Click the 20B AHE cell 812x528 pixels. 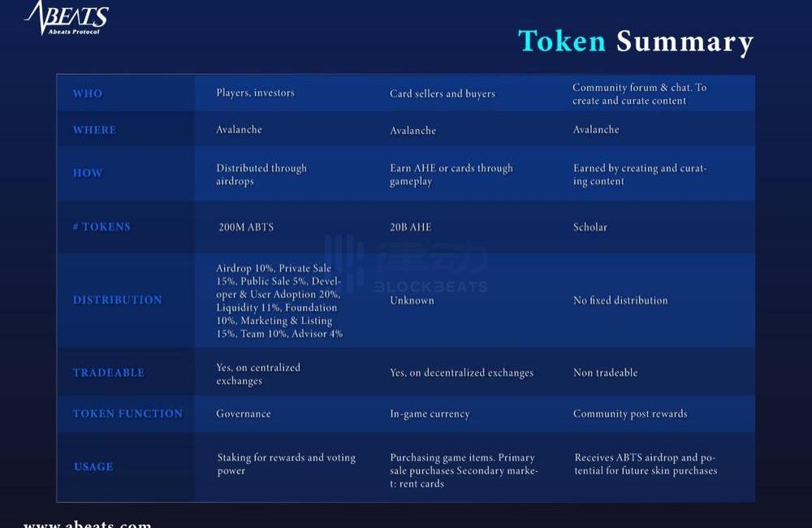tap(411, 227)
